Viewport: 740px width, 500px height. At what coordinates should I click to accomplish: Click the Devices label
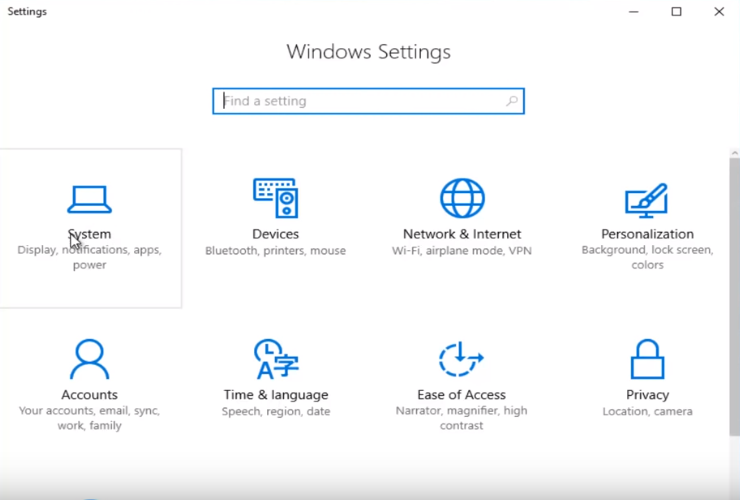point(276,234)
